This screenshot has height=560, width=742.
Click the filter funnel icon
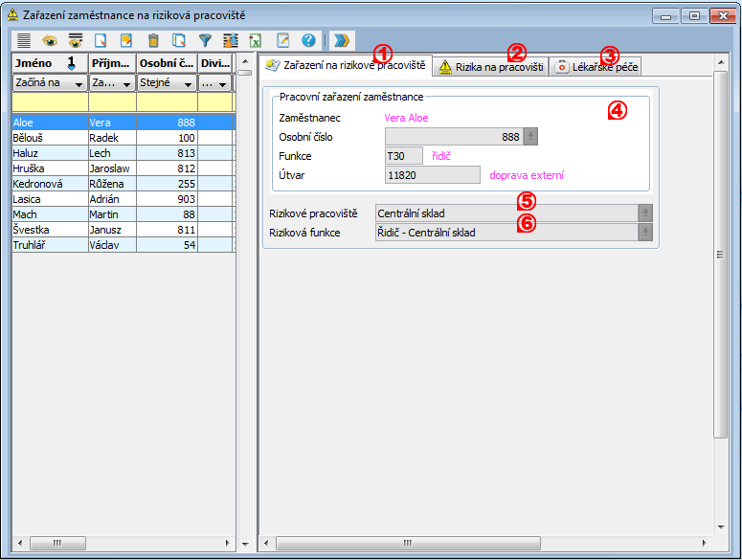(205, 41)
